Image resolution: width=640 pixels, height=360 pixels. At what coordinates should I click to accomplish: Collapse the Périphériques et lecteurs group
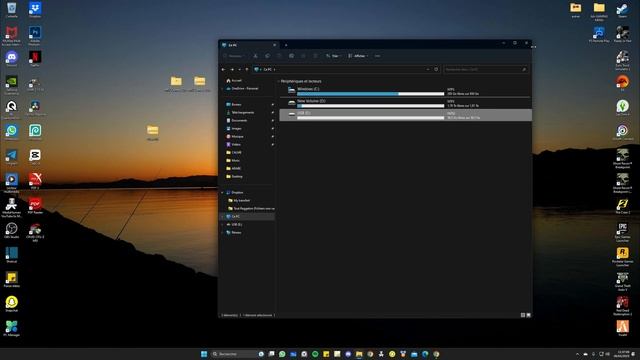(x=279, y=81)
